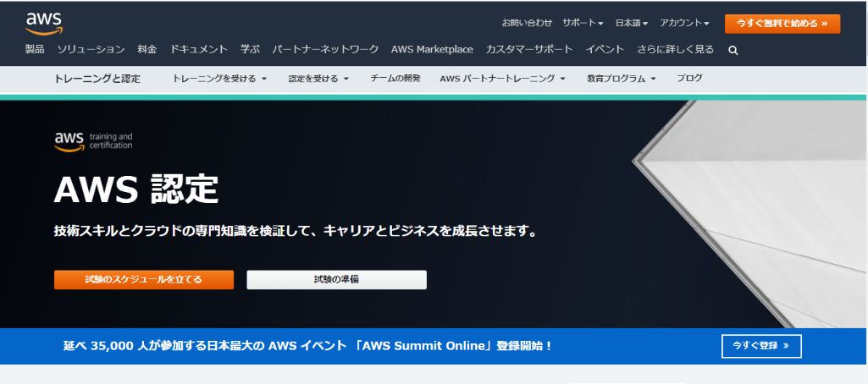This screenshot has height=384, width=868.
Task: Open the パートナーネットワーク menu
Action: point(325,50)
